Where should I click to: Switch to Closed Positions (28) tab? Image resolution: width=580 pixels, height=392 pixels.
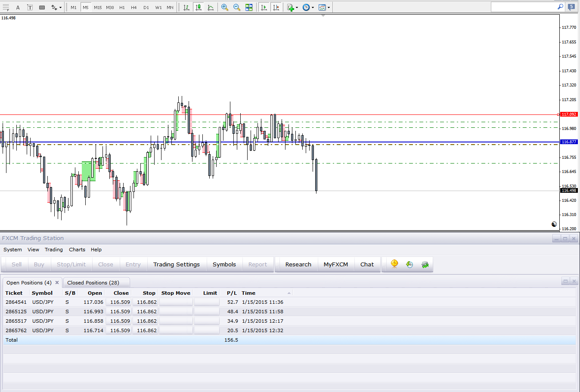[93, 283]
